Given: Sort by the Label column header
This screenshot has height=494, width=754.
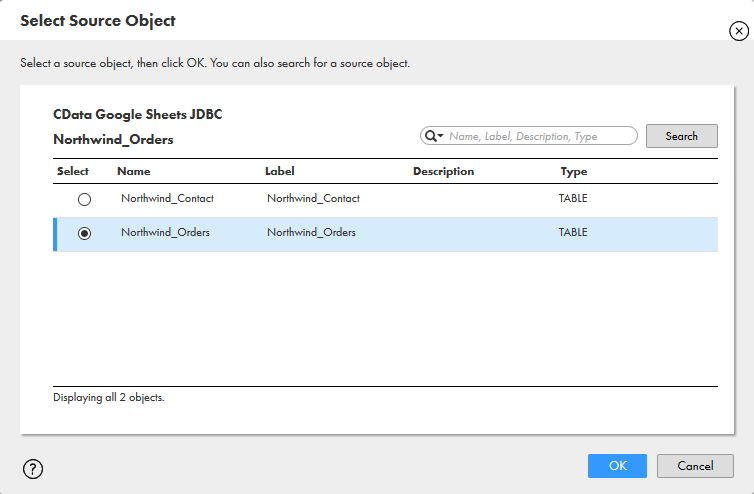Looking at the screenshot, I should (279, 171).
